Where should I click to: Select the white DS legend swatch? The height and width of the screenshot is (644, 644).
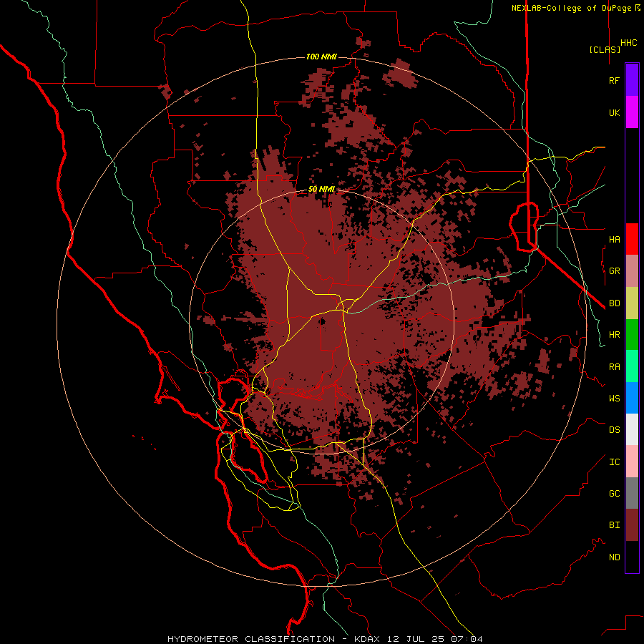tap(632, 429)
